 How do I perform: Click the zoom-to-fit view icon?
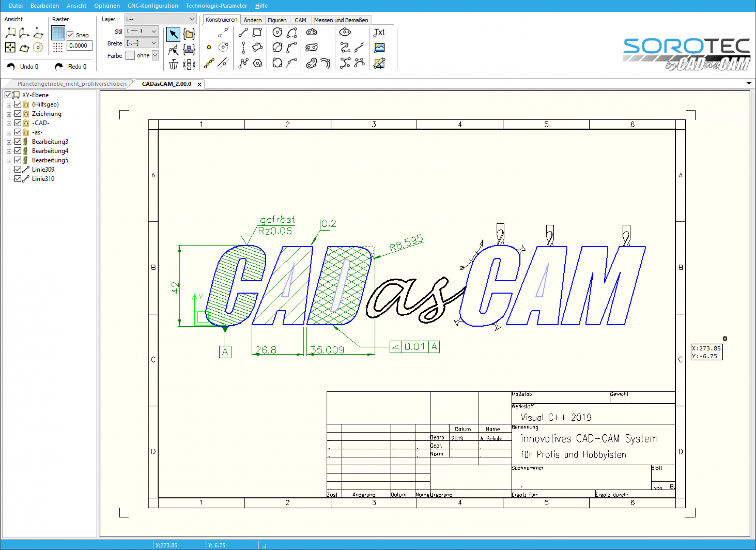pos(10,47)
